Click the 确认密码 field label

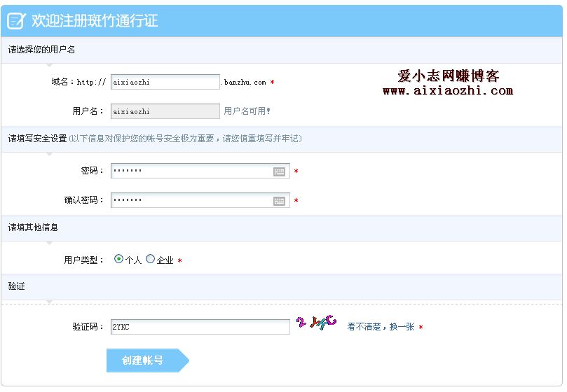tap(83, 200)
